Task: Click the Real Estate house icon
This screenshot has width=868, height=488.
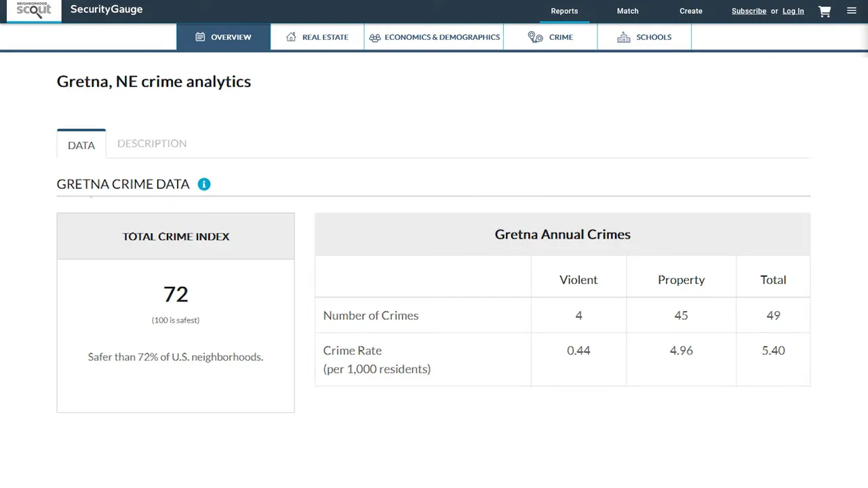Action: 291,37
